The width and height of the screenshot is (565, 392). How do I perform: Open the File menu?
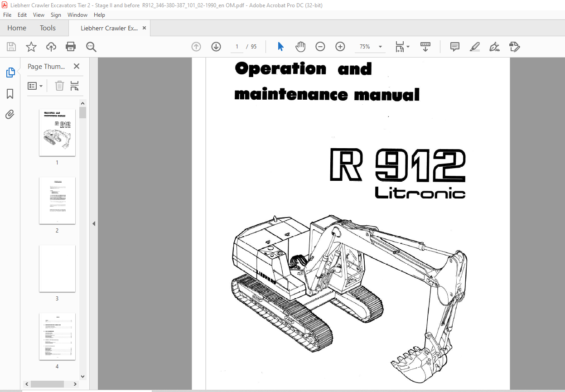tap(7, 15)
